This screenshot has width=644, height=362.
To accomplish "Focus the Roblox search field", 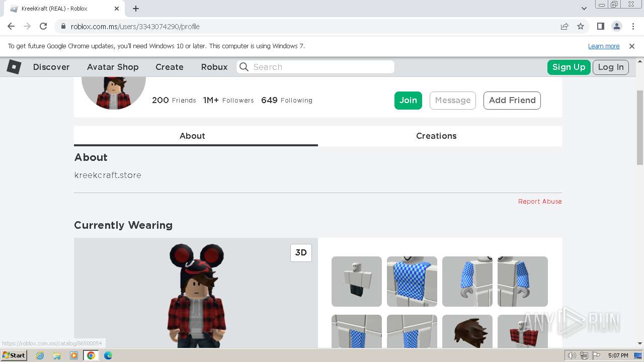I will click(315, 67).
